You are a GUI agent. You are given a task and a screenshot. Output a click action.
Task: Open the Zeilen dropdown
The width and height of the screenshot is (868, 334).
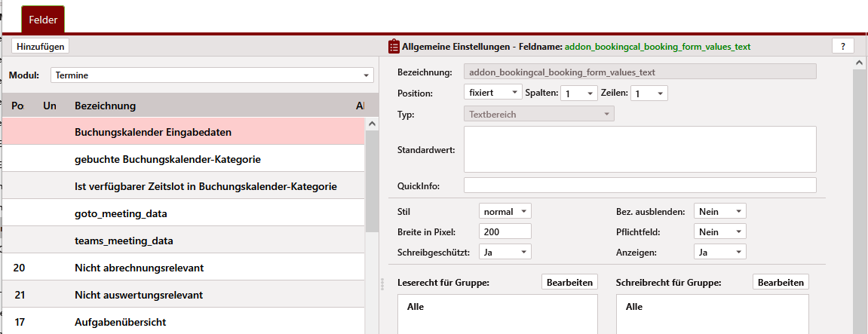649,93
